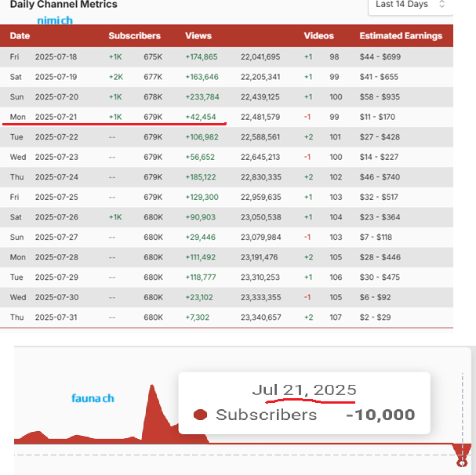Click earnings $32 - $517

click(379, 197)
